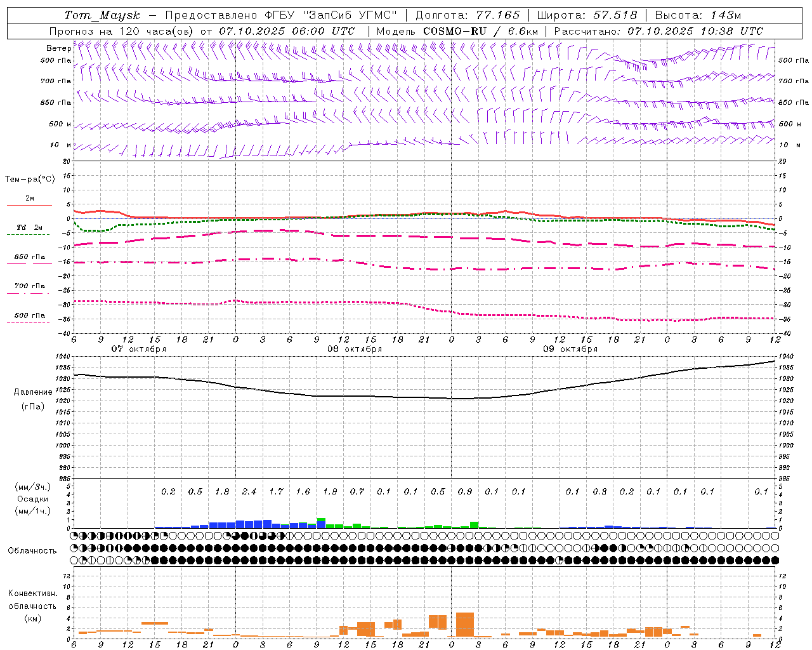
Task: Click the Осадки precipitation label
Action: pos(33,499)
